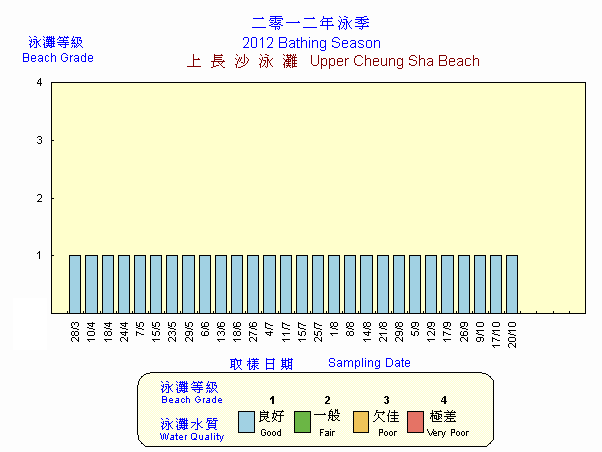602x452 pixels.
Task: Click the bar above date 18/6
Action: coord(237,284)
